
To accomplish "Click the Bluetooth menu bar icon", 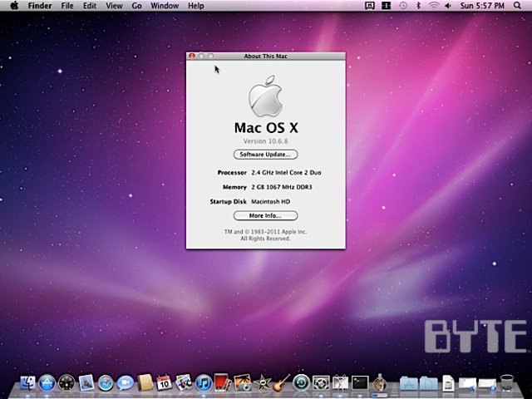I will coord(418,6).
